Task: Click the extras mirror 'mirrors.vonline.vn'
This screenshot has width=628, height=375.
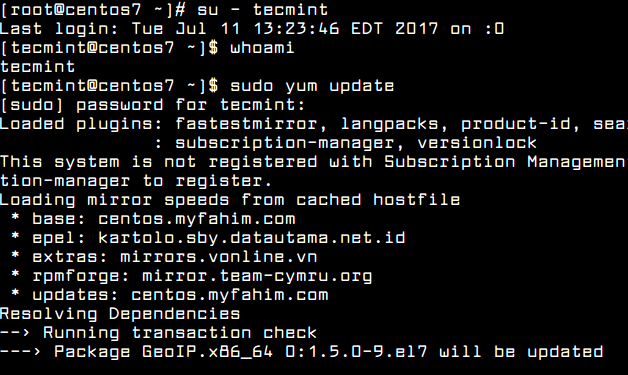Action: tap(219, 257)
